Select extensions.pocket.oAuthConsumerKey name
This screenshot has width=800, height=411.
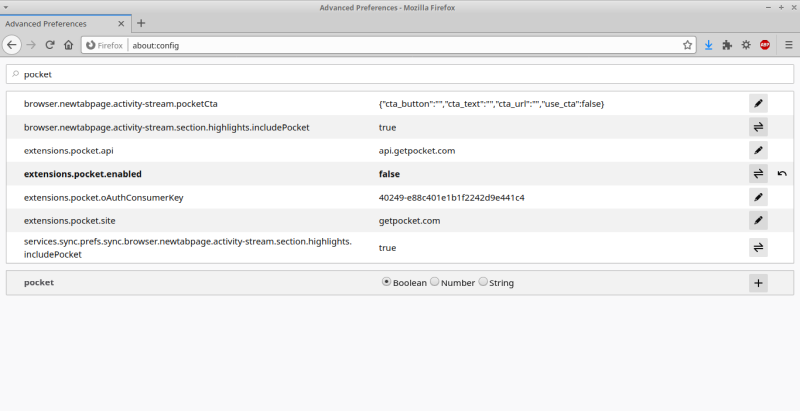click(x=104, y=197)
